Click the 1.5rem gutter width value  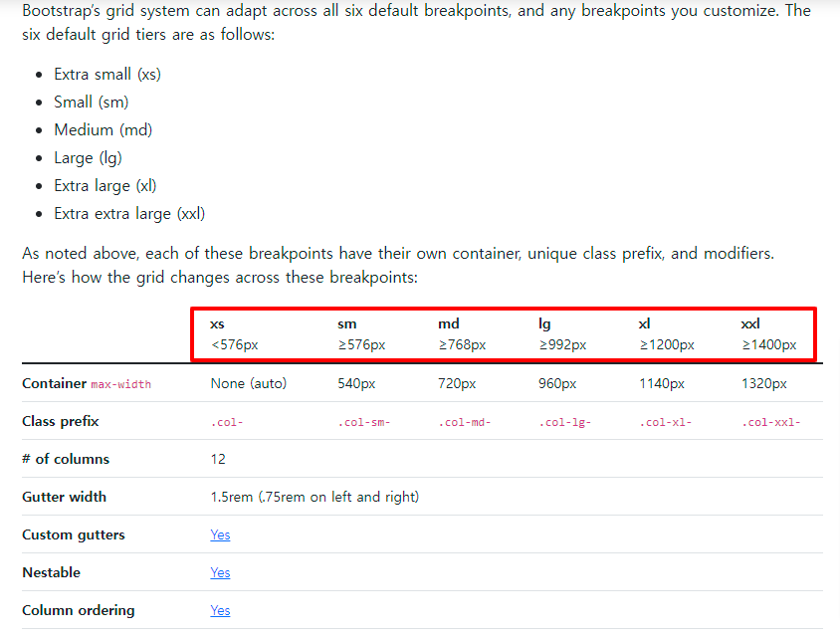315,498
